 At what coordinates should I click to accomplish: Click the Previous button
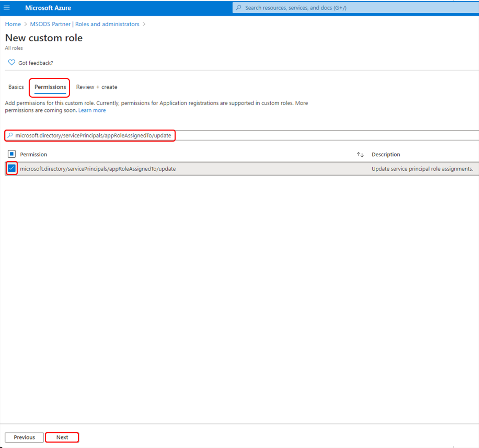24,437
